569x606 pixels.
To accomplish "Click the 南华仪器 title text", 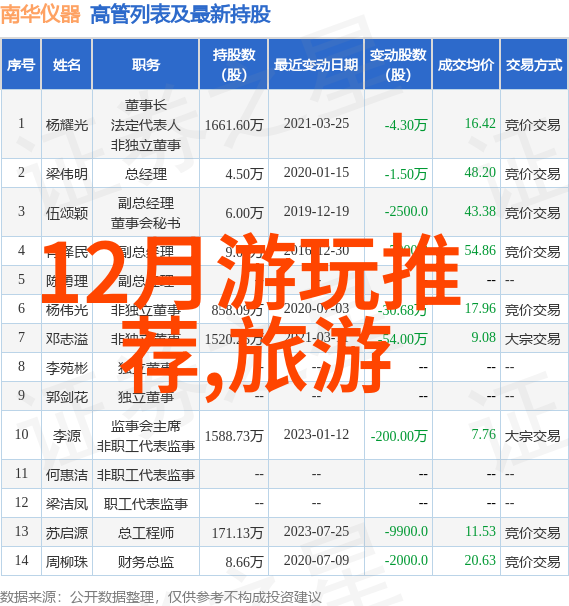I will [x=40, y=15].
